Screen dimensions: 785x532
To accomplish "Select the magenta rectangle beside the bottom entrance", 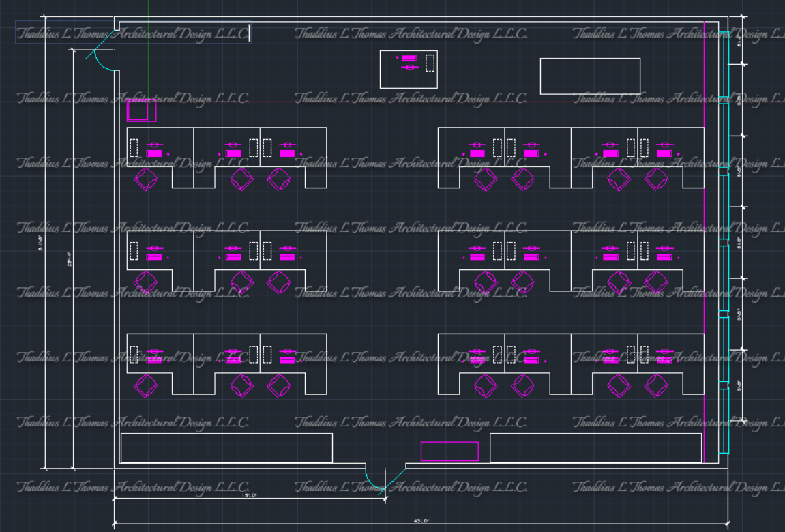I will click(x=449, y=451).
